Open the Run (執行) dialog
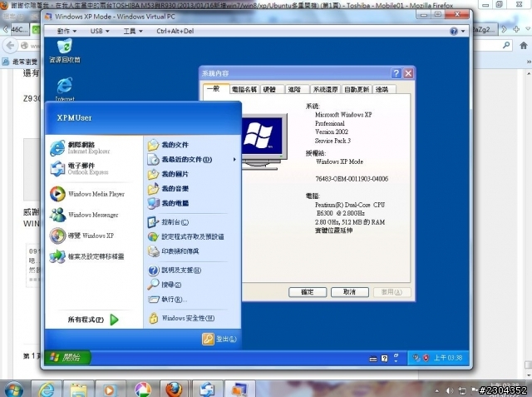 168,299
